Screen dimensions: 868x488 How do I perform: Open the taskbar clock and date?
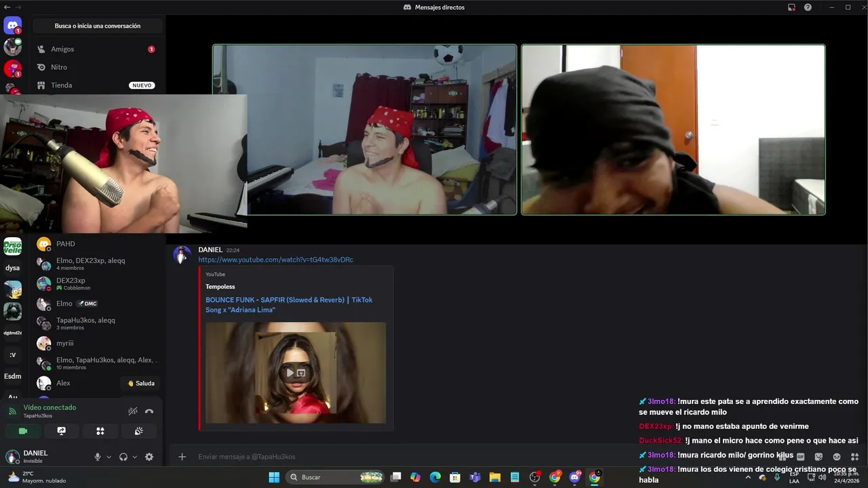(846, 477)
